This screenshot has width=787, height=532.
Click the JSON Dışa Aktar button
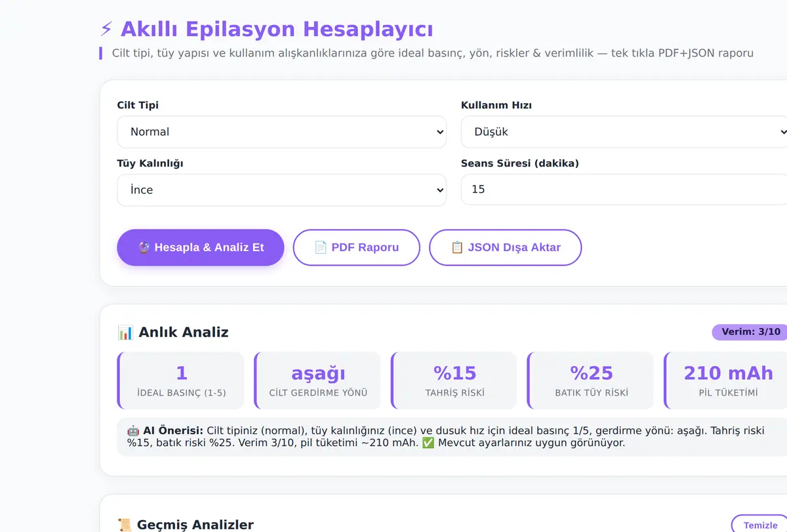(x=505, y=247)
